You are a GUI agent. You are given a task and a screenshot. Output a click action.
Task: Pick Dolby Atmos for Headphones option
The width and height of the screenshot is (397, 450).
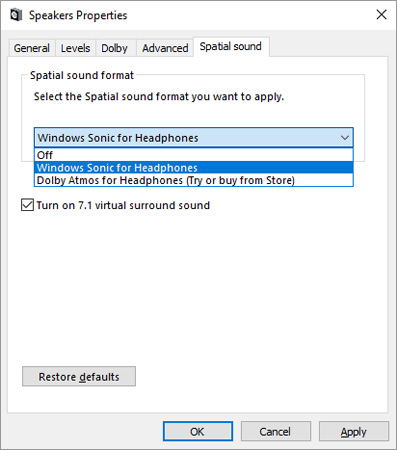click(x=194, y=180)
